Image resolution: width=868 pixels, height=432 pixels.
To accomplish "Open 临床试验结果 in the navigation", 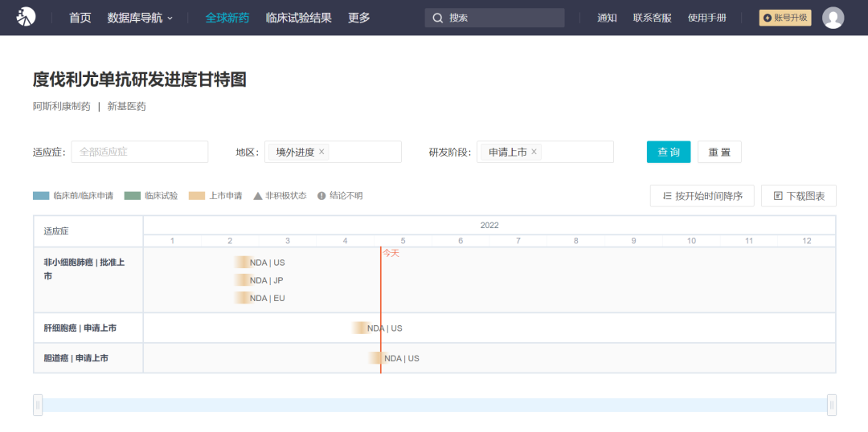I will coord(298,18).
